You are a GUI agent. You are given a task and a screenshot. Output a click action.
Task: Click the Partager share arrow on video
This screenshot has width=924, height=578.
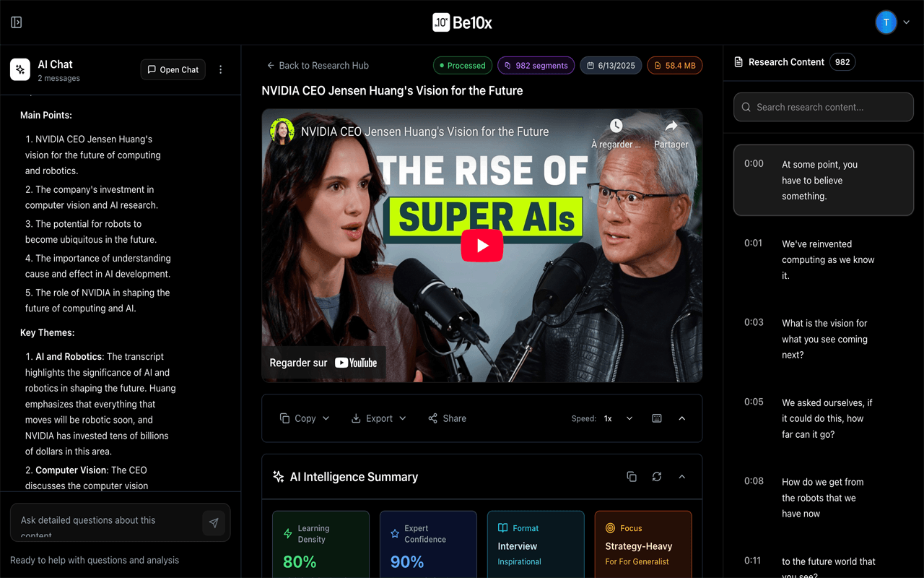pos(671,127)
